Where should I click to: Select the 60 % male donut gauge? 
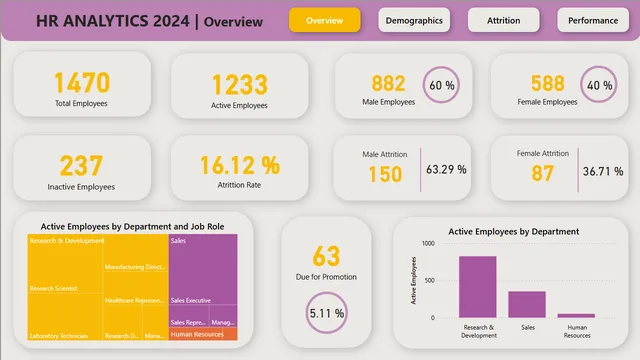coord(441,85)
